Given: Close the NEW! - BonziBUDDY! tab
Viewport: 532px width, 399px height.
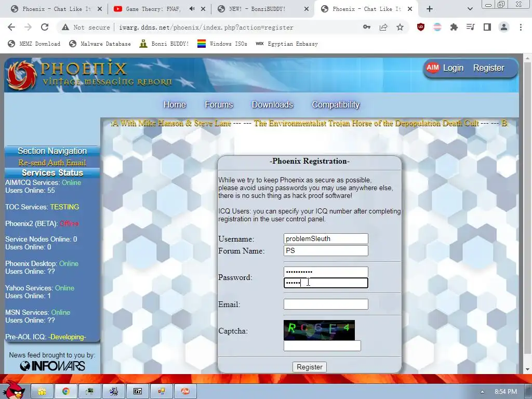Looking at the screenshot, I should point(307,9).
